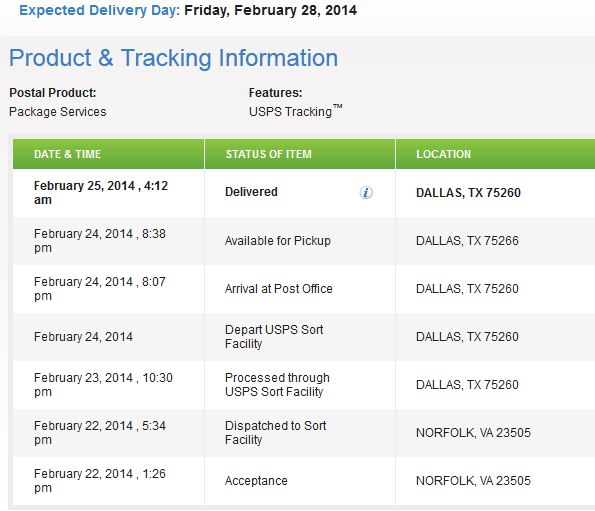Click the Arrival at Post Office status
Viewport: 595px width, 511px height.
[279, 289]
